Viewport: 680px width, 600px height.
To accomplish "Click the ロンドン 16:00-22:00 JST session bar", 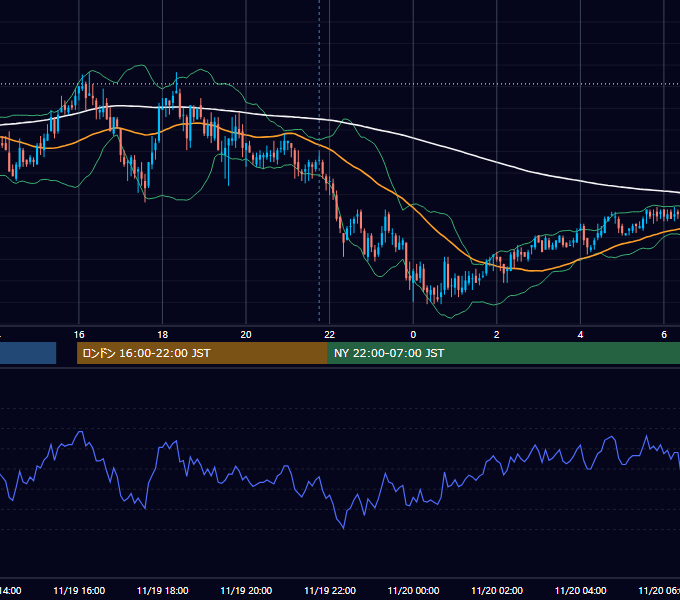I will [202, 353].
